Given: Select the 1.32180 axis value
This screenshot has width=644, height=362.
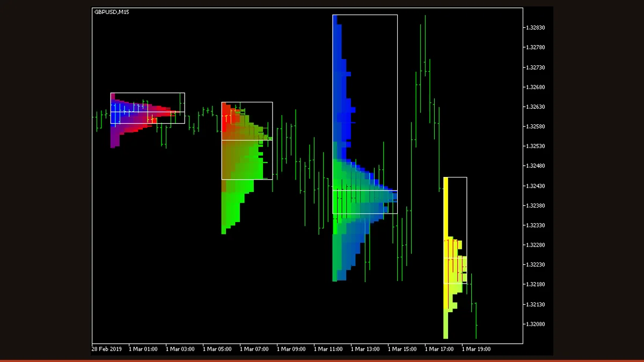Looking at the screenshot, I should (535, 285).
